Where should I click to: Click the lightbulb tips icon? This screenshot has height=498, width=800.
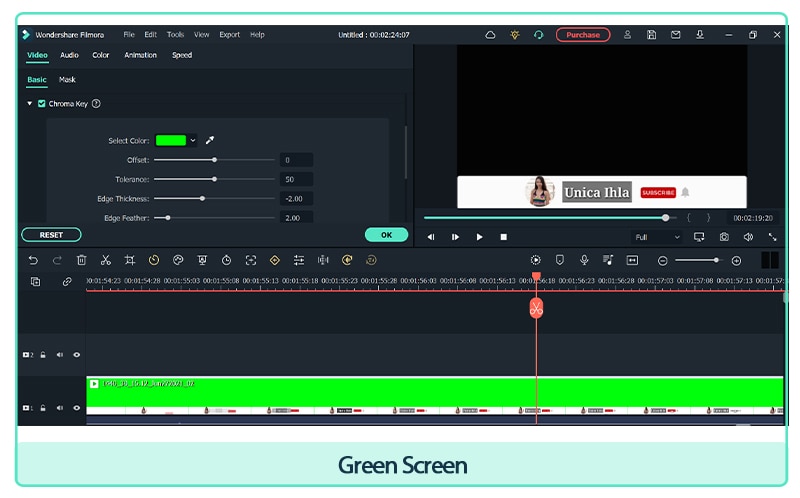tap(515, 35)
